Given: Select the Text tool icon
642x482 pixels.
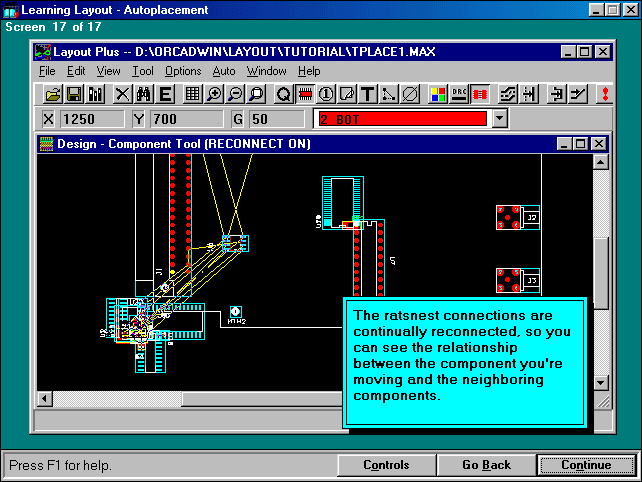Looking at the screenshot, I should coord(367,94).
